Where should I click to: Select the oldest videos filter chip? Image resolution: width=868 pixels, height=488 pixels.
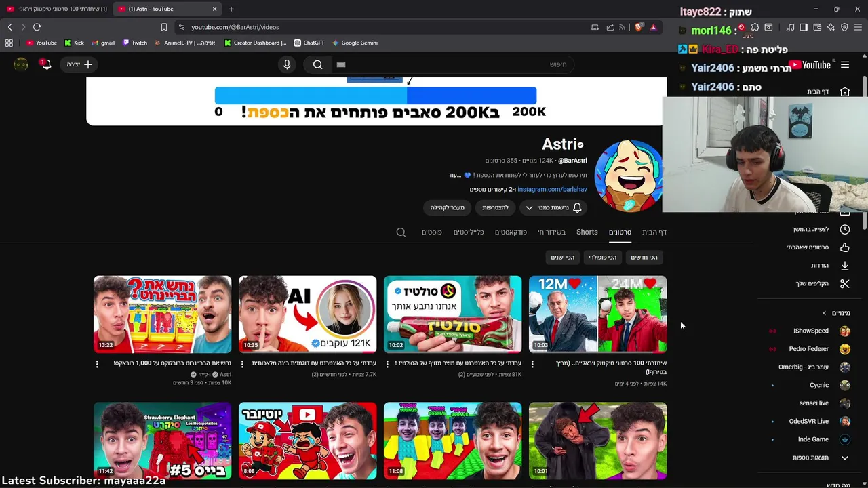point(562,257)
